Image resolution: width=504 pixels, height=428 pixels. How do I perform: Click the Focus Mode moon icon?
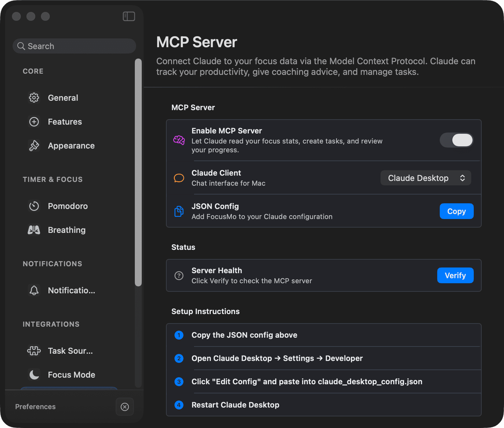[x=34, y=374]
